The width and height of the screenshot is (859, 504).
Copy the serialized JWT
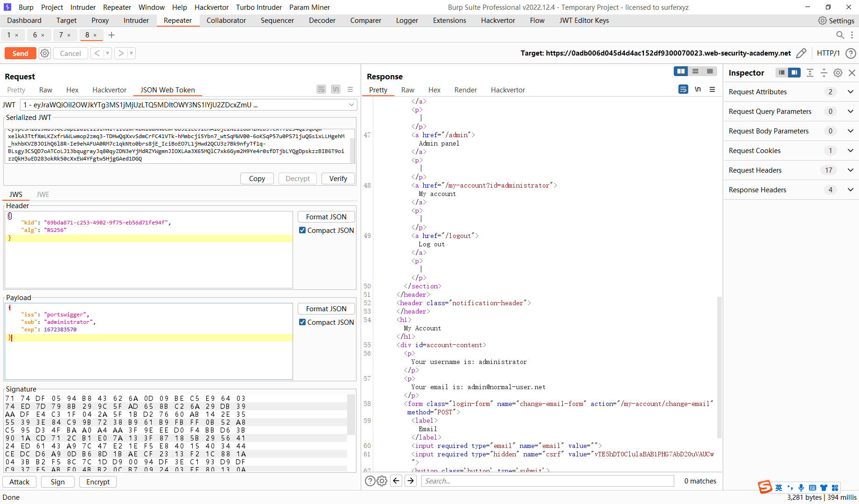pos(257,178)
